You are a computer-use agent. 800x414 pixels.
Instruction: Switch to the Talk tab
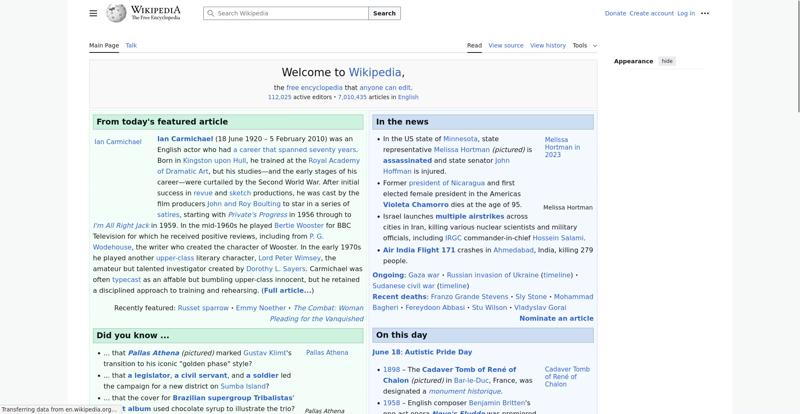pos(131,45)
